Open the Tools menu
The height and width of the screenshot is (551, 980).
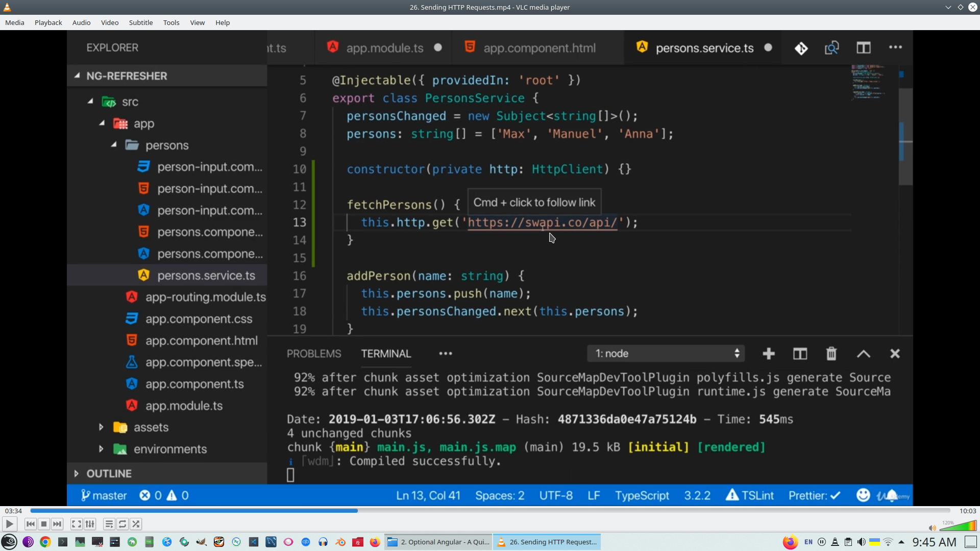pos(171,22)
